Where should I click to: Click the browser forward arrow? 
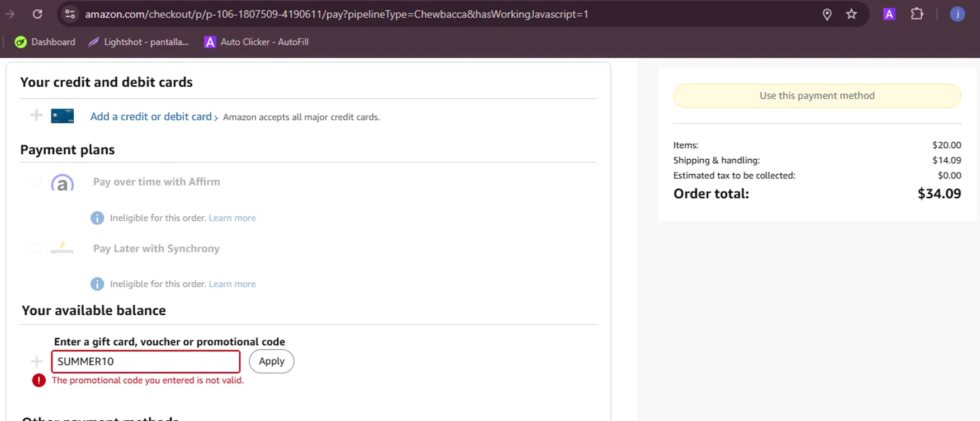click(x=10, y=14)
